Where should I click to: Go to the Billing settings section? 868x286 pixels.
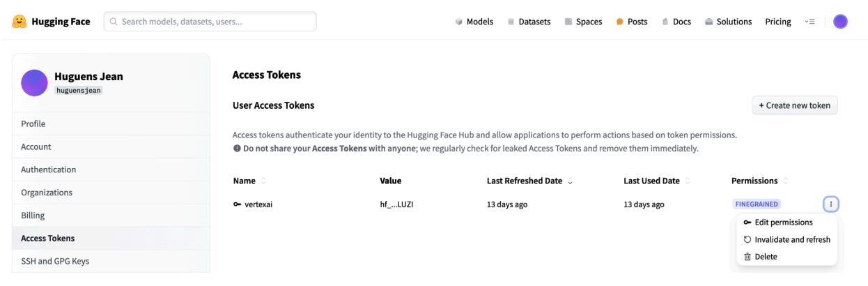[x=33, y=216]
